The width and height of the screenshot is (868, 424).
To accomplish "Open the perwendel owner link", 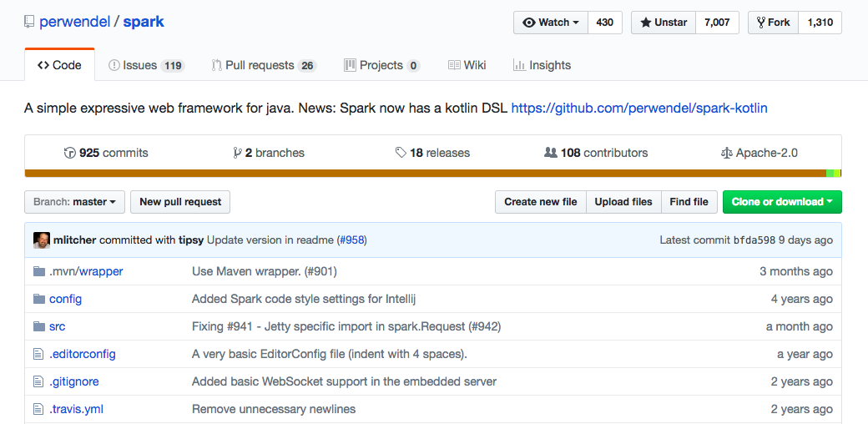I will pos(73,23).
